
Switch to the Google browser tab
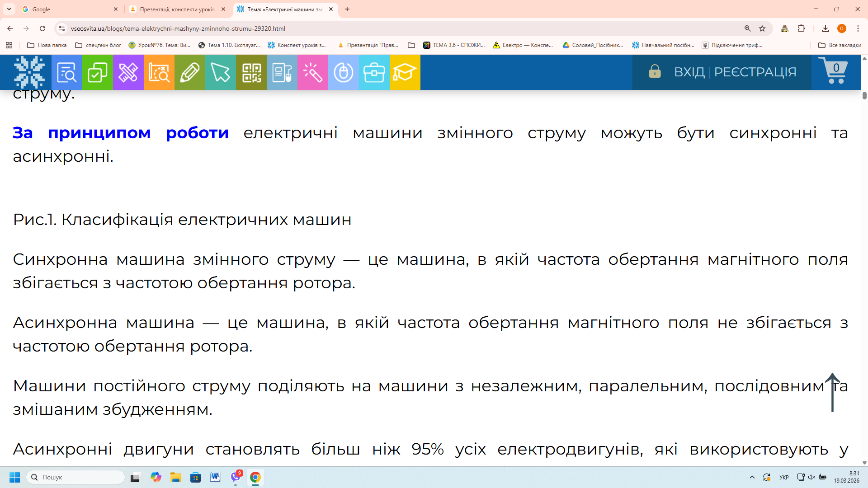[x=68, y=9]
